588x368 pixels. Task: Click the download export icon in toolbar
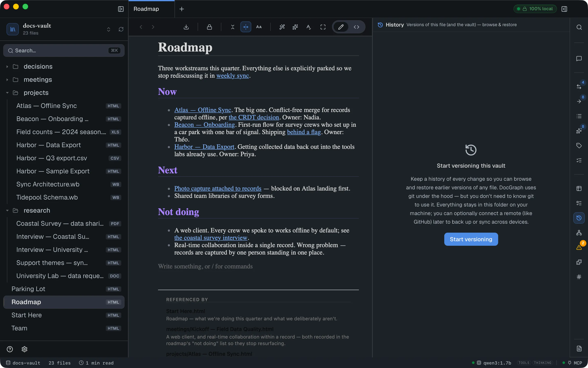186,27
